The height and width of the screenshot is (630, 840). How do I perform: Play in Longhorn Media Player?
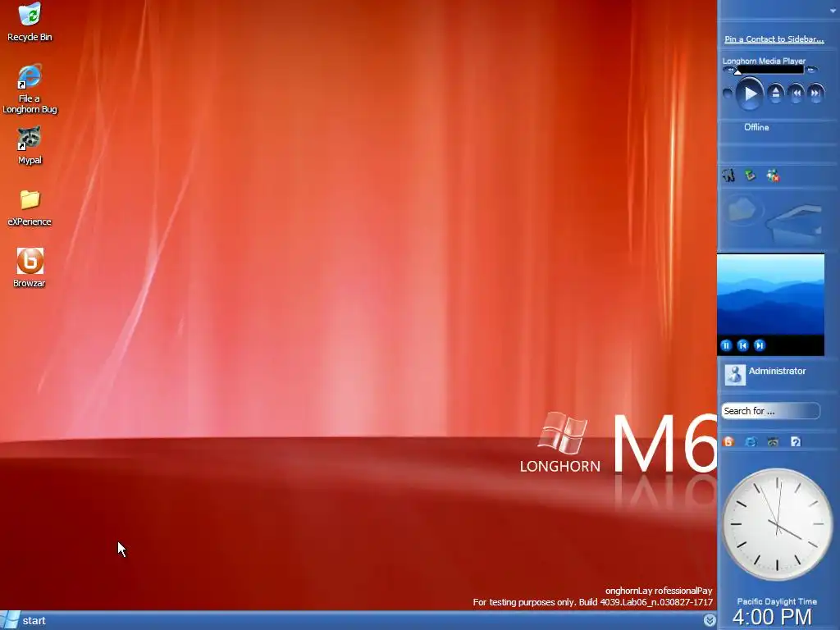[749, 94]
